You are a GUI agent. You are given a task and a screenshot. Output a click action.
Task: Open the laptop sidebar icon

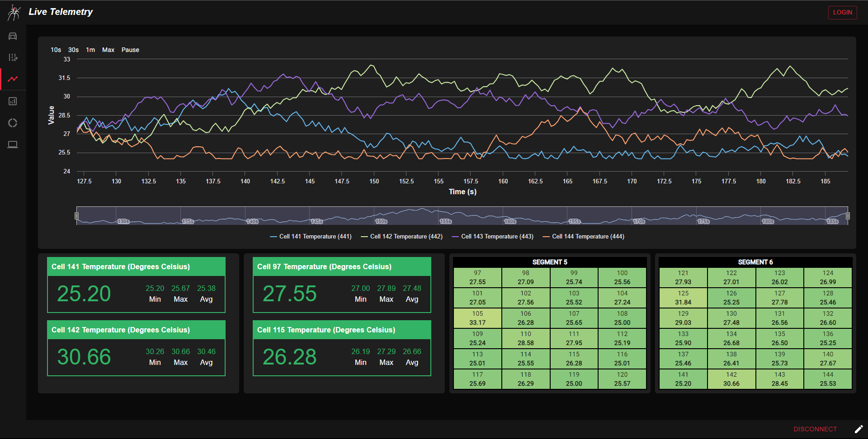13,145
